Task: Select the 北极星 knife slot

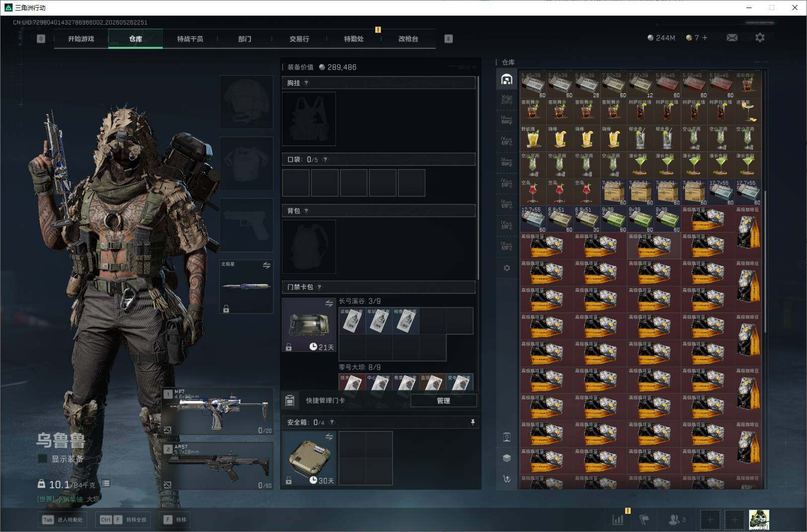Action: coord(246,287)
